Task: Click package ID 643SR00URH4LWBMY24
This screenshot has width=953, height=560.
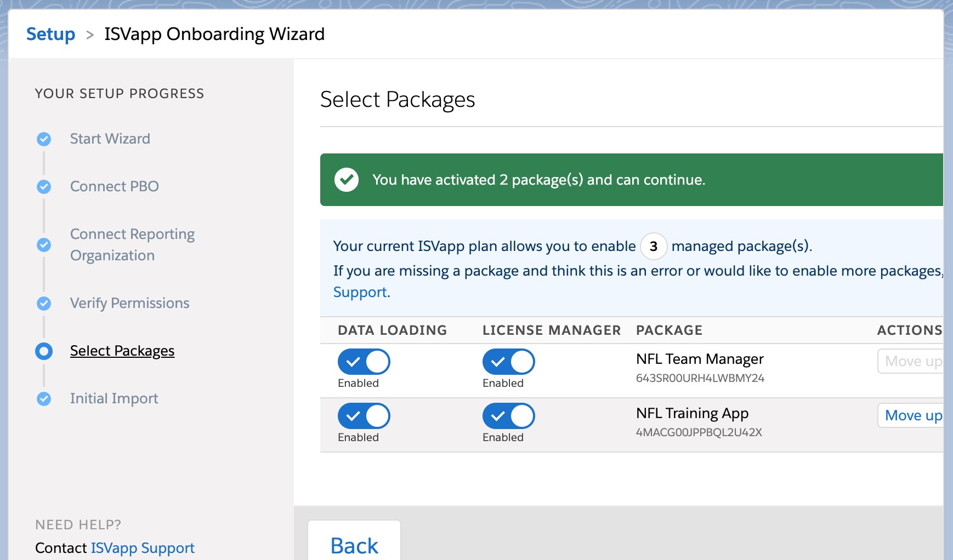Action: [x=700, y=378]
